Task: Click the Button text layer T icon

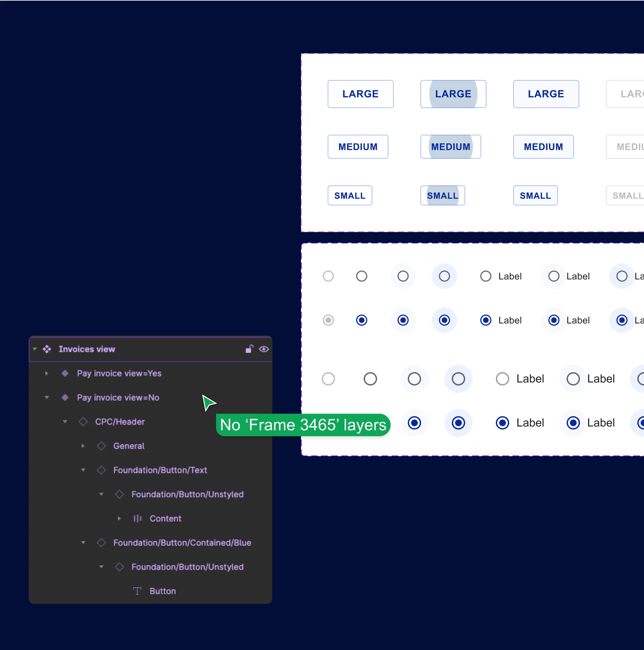Action: (137, 591)
